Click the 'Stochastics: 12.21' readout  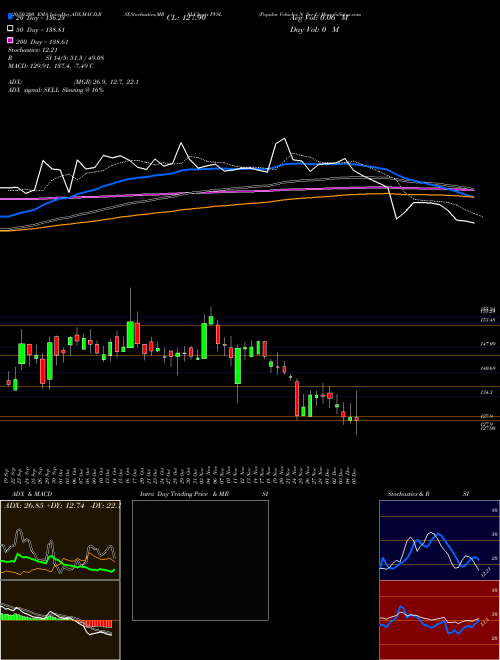pyautogui.click(x=33, y=50)
